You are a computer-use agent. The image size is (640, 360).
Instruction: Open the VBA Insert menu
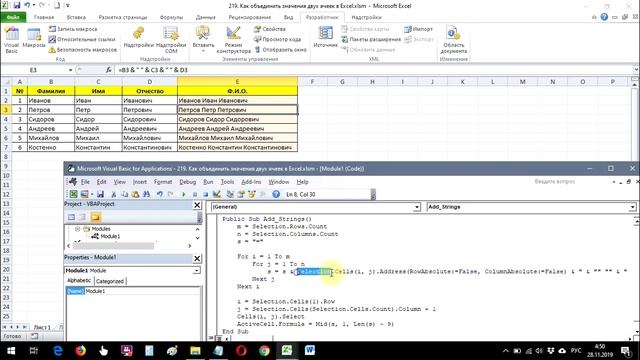[140, 182]
